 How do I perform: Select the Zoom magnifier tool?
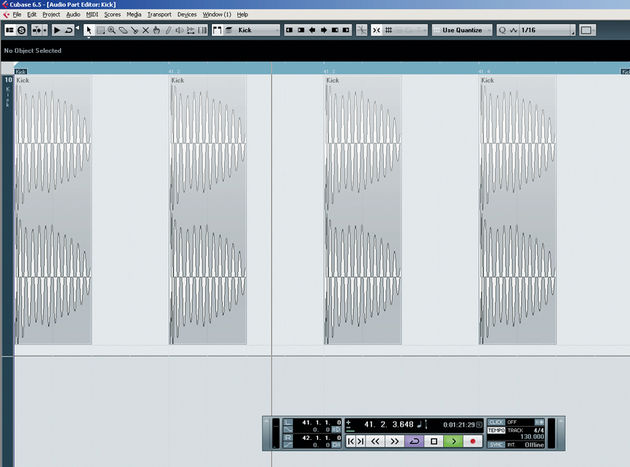(112, 30)
